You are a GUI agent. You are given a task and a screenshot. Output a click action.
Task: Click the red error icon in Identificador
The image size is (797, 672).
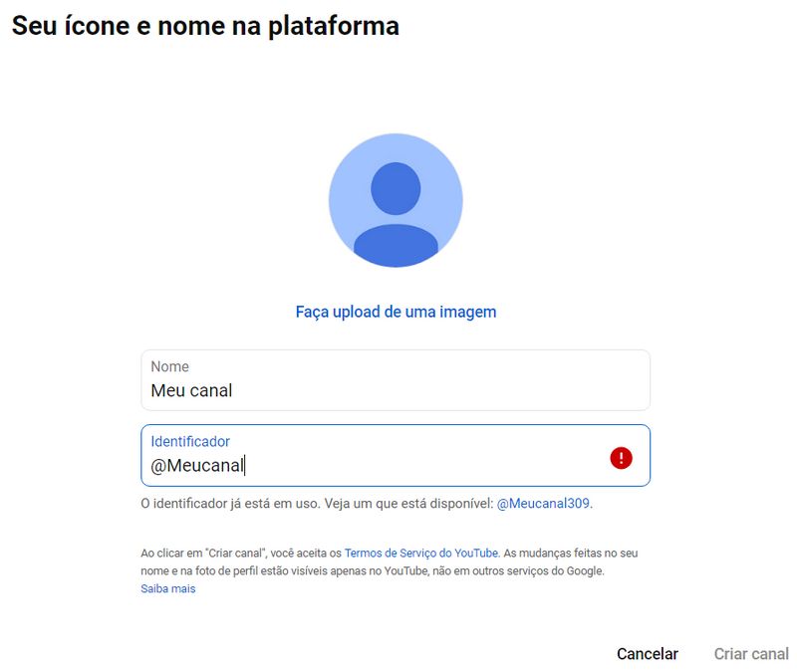pos(621,458)
